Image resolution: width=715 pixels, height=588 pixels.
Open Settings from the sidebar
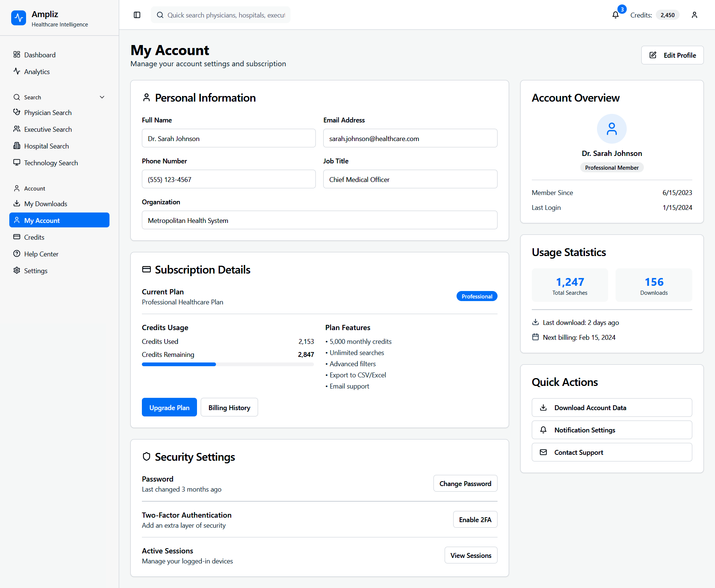(36, 271)
